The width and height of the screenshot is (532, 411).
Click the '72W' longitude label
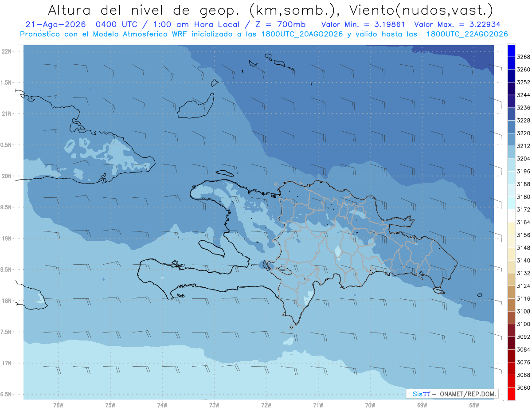266,405
